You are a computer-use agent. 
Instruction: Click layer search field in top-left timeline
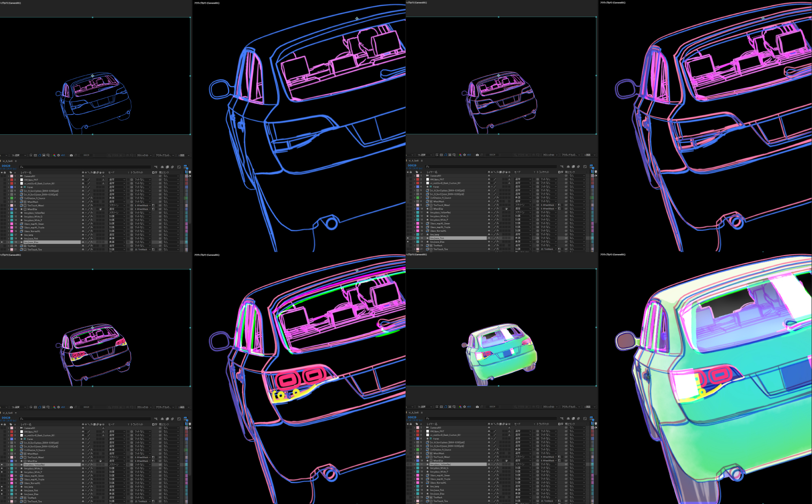click(81, 167)
